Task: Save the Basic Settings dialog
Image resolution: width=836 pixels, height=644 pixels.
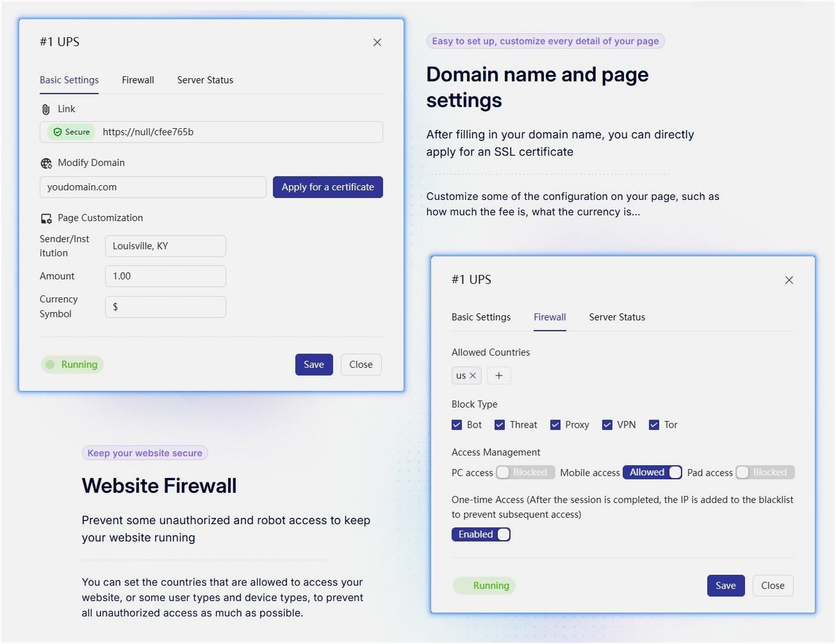Action: tap(314, 365)
